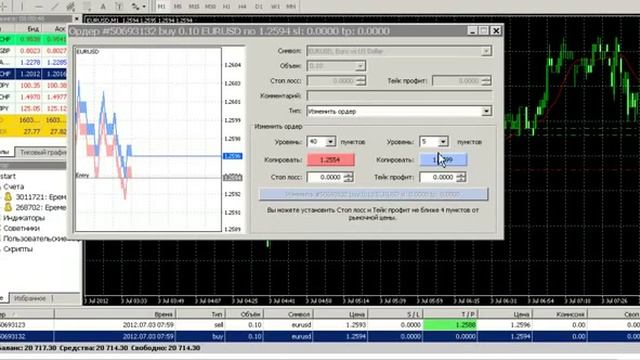640x360 pixels.
Task: Click the lower Стоп лосс spinner arrows
Action: pyautogui.click(x=349, y=177)
